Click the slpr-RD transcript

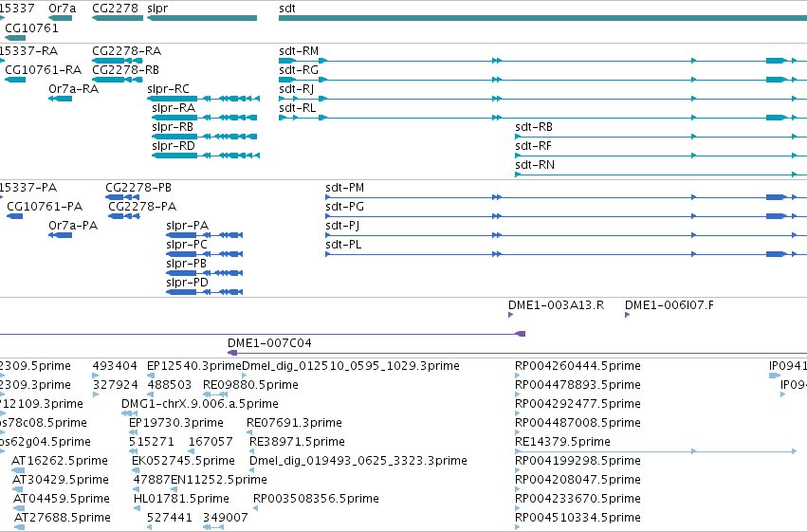tap(206, 156)
